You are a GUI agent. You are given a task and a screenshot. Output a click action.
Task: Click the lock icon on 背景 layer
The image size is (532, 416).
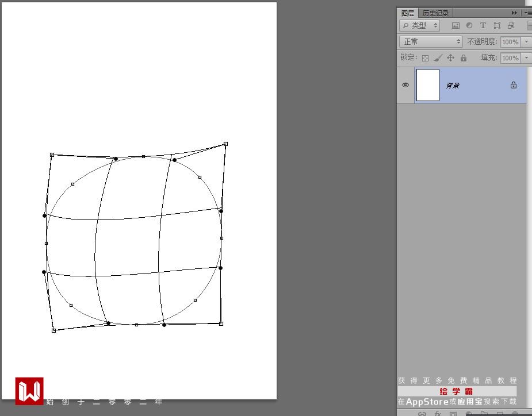pos(514,85)
